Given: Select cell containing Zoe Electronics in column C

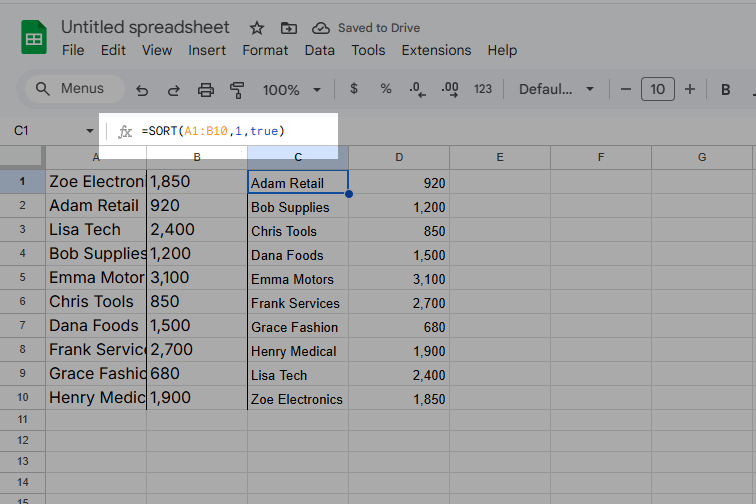Looking at the screenshot, I should [297, 399].
